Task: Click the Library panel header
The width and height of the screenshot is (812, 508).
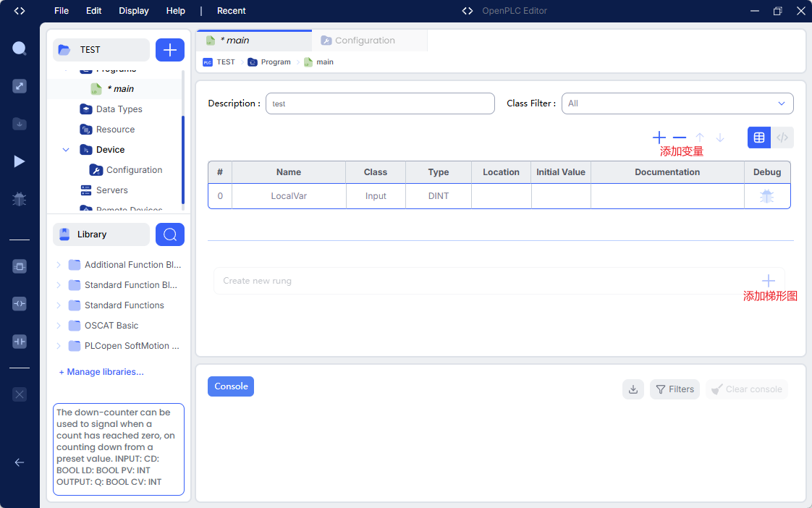Action: tap(101, 234)
